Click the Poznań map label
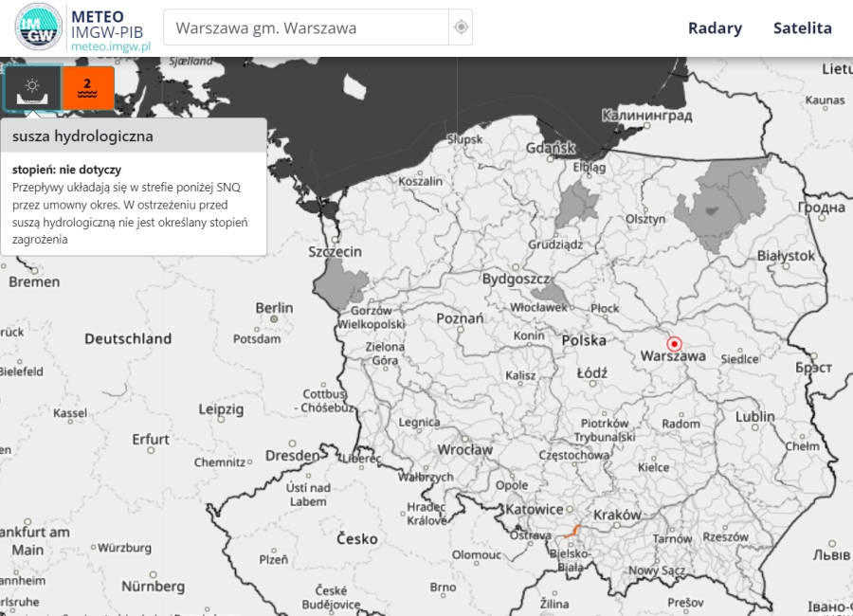 (460, 318)
